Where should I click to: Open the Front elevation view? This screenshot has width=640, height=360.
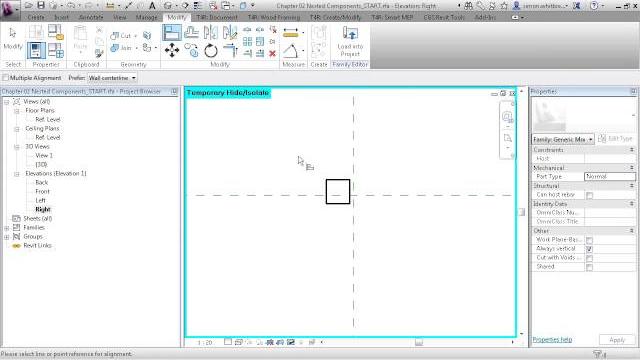pos(42,191)
